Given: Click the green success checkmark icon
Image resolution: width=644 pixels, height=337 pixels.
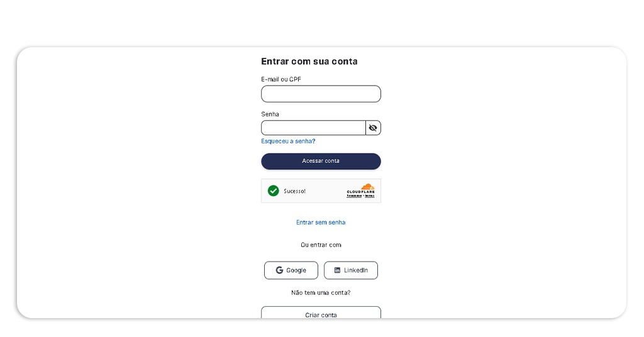Looking at the screenshot, I should pyautogui.click(x=273, y=191).
